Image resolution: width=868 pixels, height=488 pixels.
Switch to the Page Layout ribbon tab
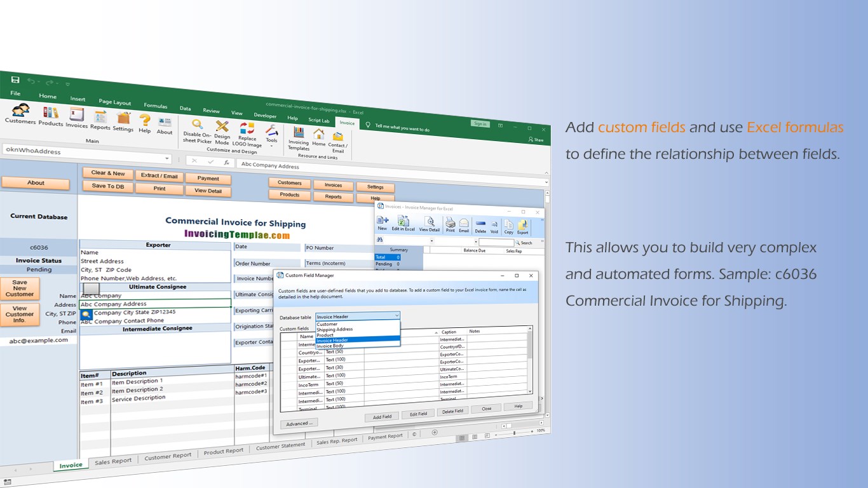(x=114, y=102)
